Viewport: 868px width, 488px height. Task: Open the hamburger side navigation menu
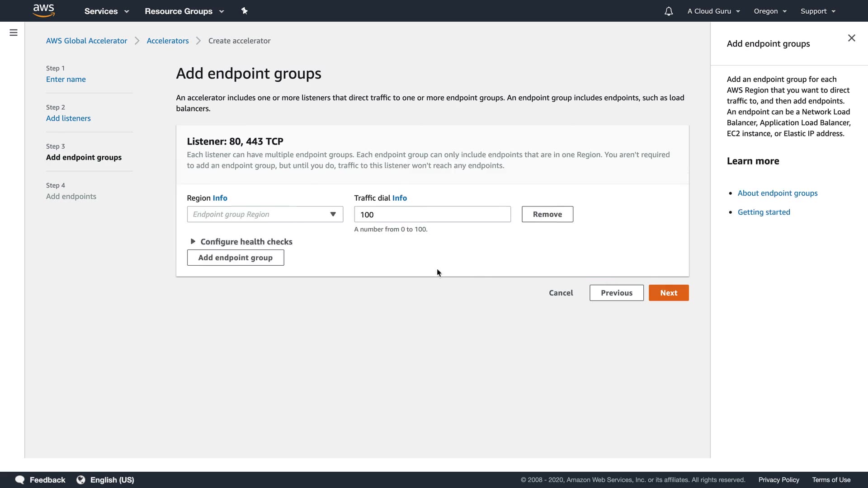pyautogui.click(x=14, y=33)
